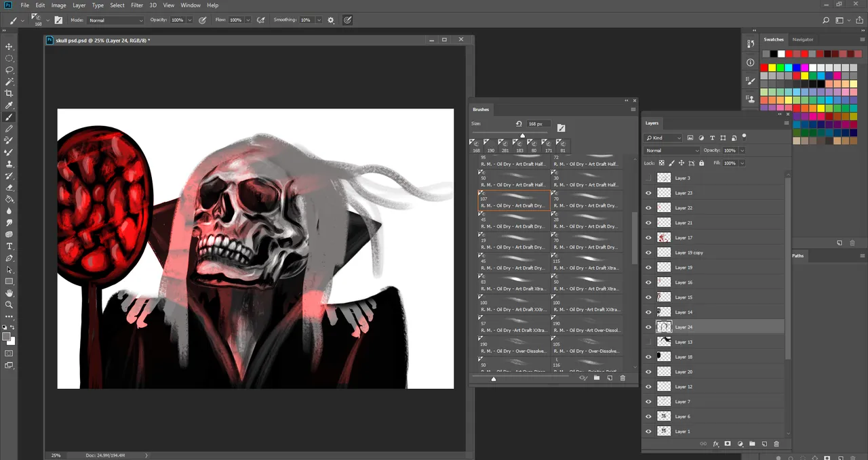
Task: Toggle the brush settings panel
Action: click(58, 20)
